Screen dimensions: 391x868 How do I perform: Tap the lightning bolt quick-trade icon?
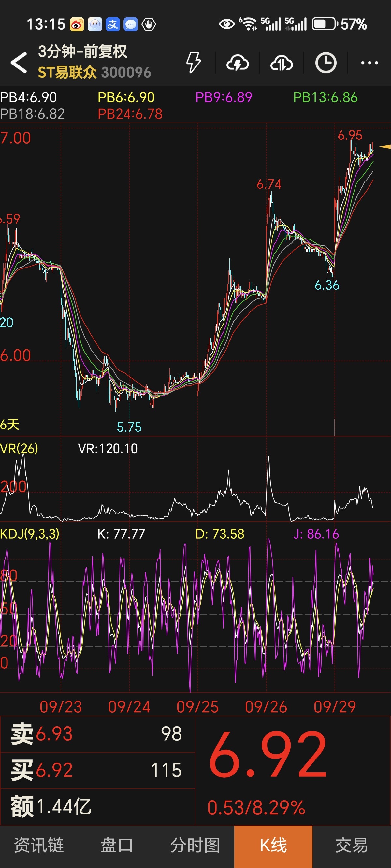coord(194,62)
